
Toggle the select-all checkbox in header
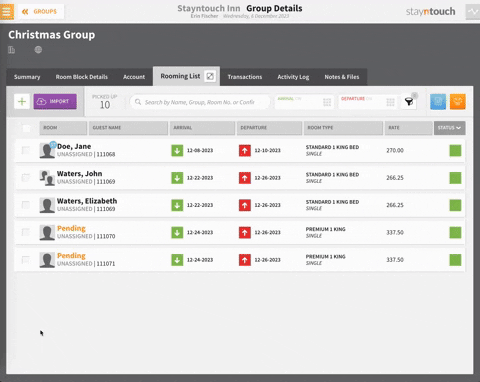pos(26,128)
